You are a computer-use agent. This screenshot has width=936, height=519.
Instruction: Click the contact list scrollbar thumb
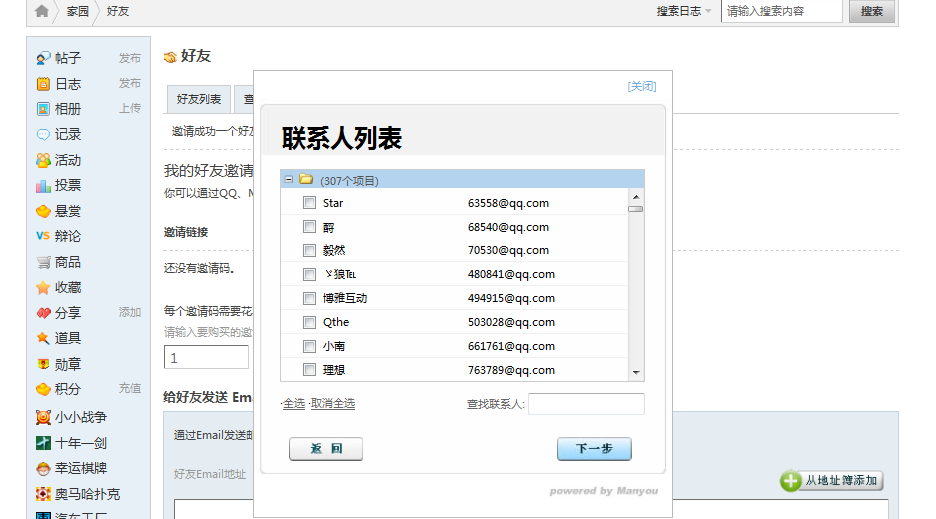tap(636, 209)
